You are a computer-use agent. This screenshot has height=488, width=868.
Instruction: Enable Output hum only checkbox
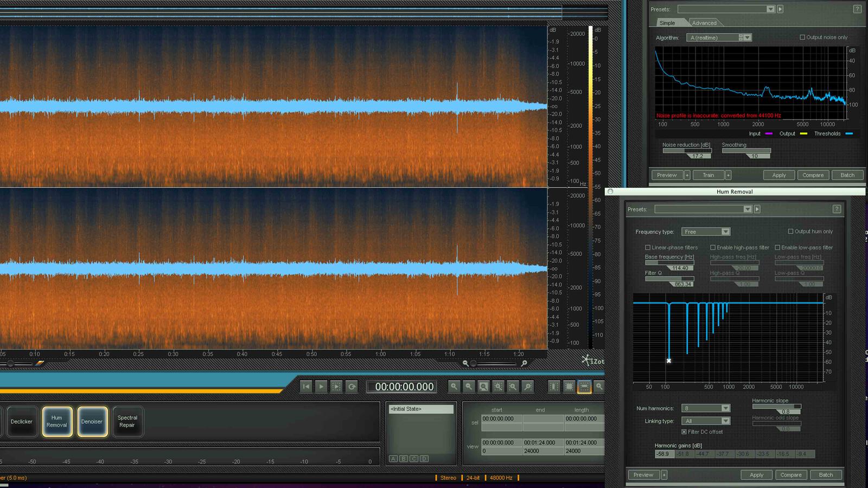(790, 232)
